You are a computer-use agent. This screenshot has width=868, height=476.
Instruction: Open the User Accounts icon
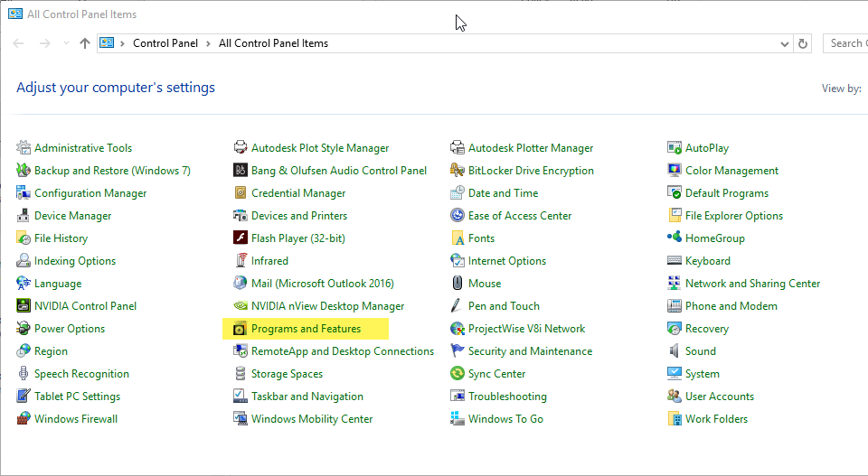click(675, 396)
